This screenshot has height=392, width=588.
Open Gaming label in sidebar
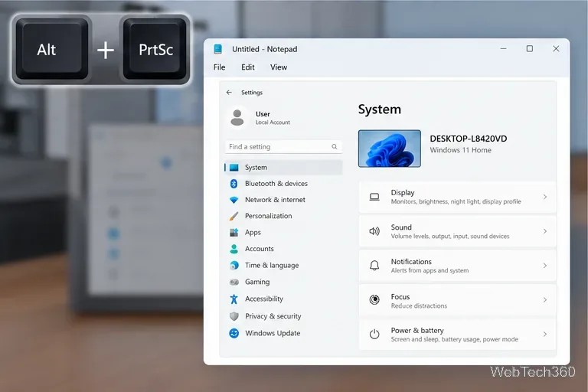(x=257, y=282)
